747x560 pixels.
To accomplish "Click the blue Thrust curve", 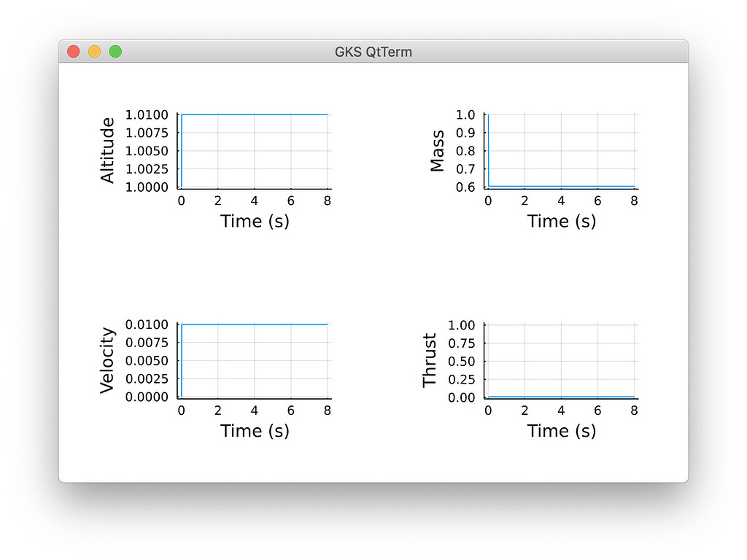I will click(x=562, y=397).
